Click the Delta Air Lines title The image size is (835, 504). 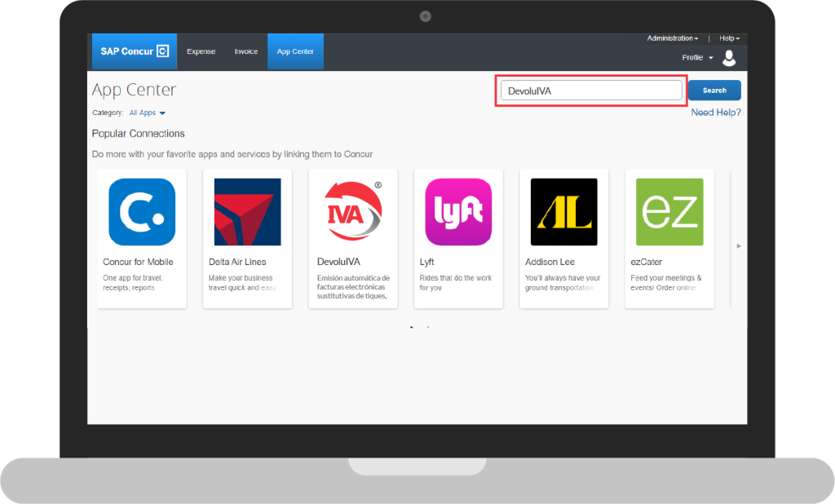tap(237, 262)
